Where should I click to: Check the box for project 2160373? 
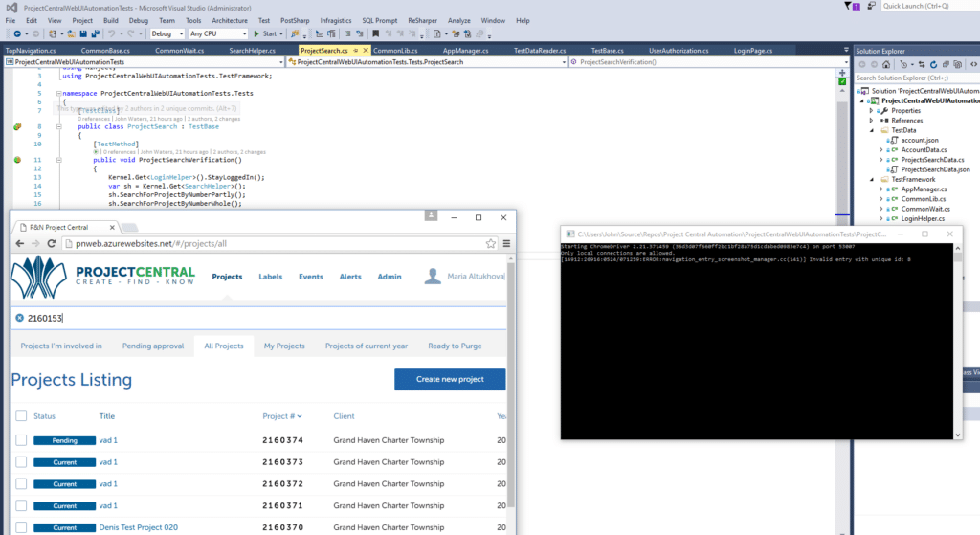21,462
